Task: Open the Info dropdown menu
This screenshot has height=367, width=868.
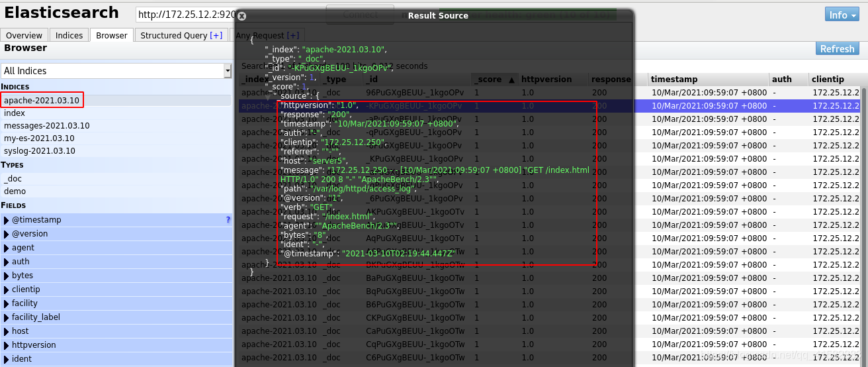Action: tap(842, 15)
